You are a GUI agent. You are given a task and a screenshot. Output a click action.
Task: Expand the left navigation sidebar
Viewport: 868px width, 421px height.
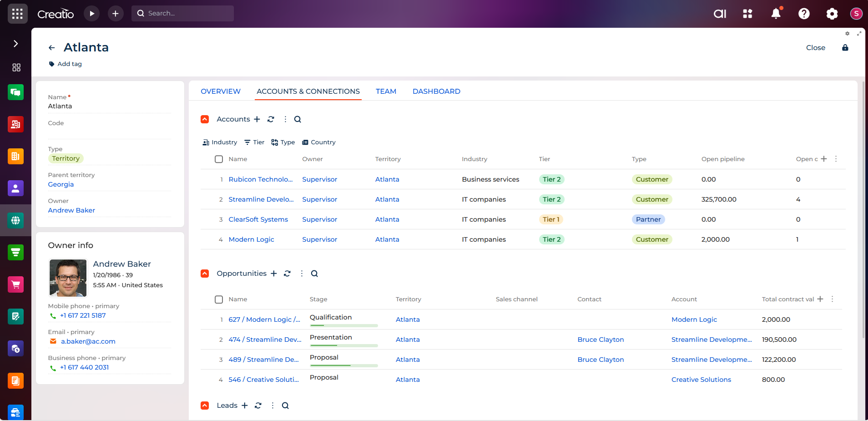point(16,44)
